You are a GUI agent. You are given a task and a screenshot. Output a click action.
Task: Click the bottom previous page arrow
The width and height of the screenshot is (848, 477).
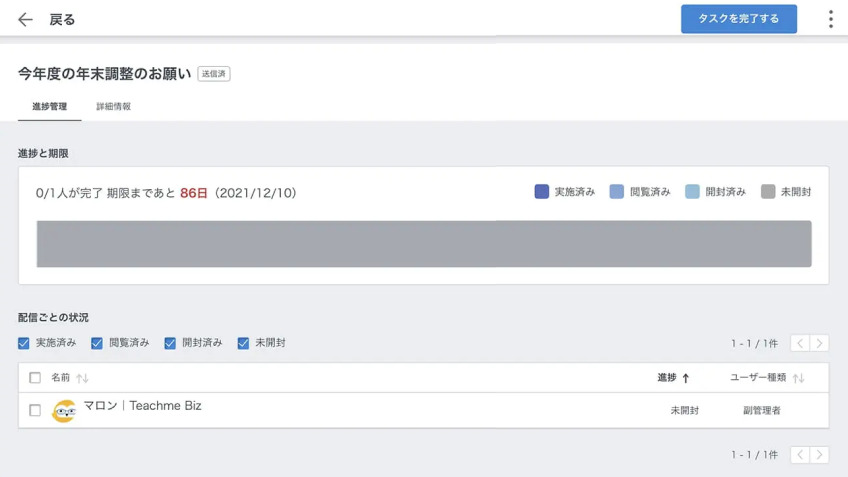(800, 455)
